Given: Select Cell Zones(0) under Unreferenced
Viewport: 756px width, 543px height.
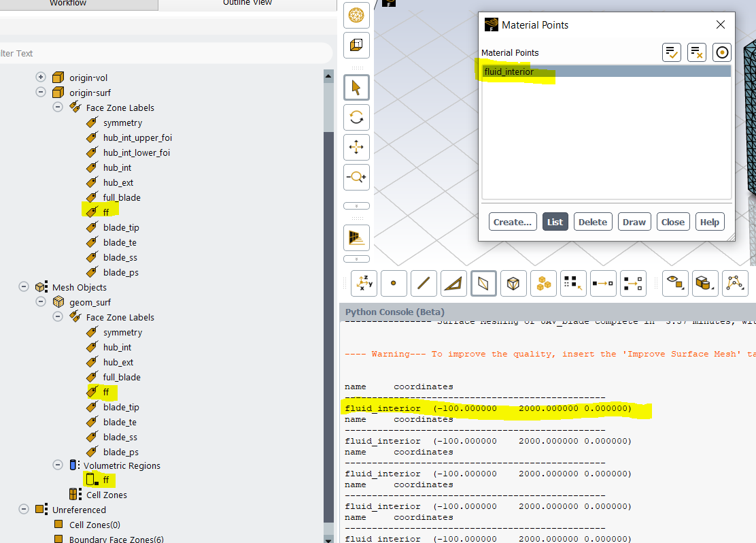Looking at the screenshot, I should (94, 525).
